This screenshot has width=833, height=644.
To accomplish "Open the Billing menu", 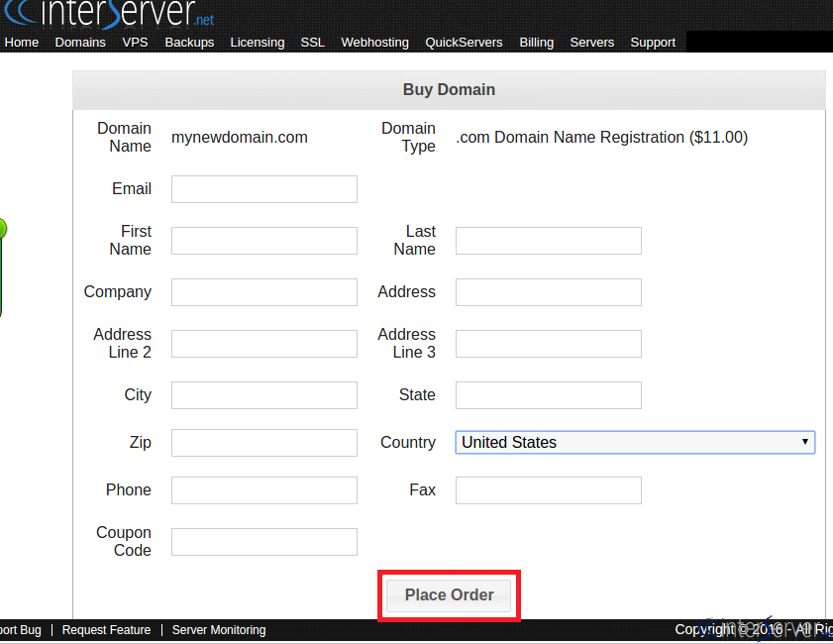I will click(537, 43).
